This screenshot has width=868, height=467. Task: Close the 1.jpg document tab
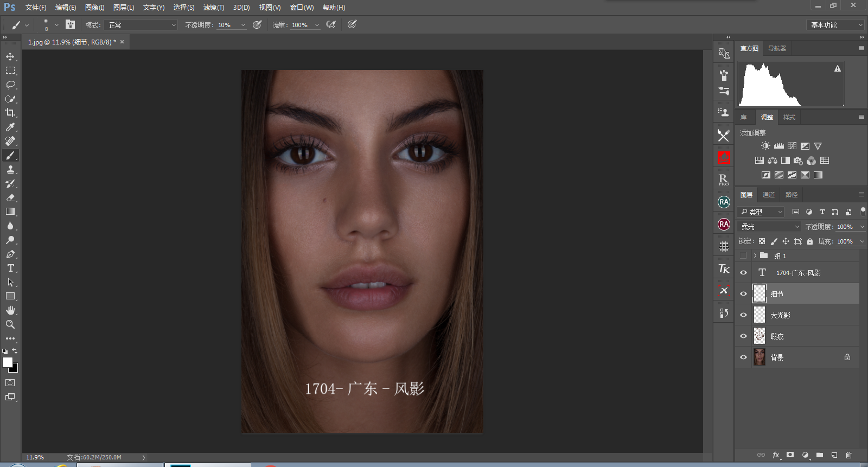pos(122,42)
